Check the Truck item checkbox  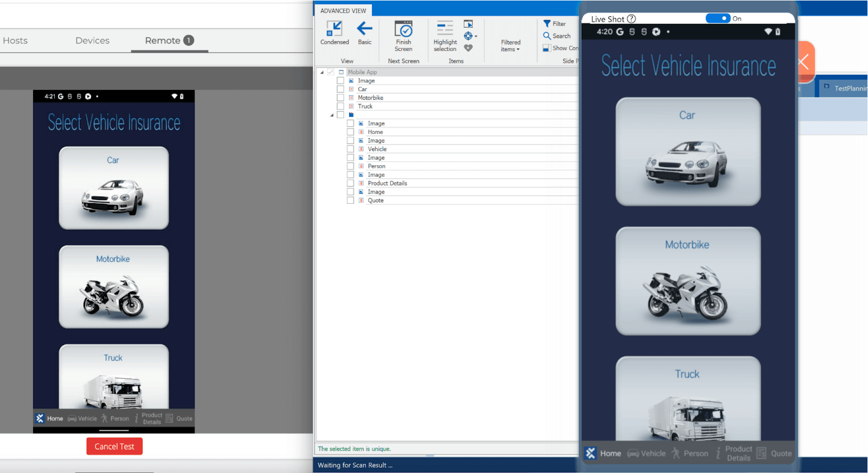click(340, 106)
